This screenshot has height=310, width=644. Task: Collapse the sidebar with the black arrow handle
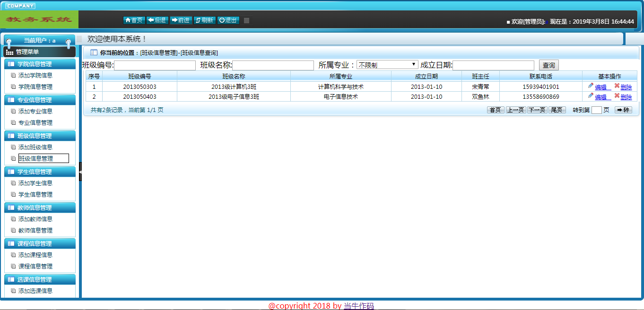80,172
